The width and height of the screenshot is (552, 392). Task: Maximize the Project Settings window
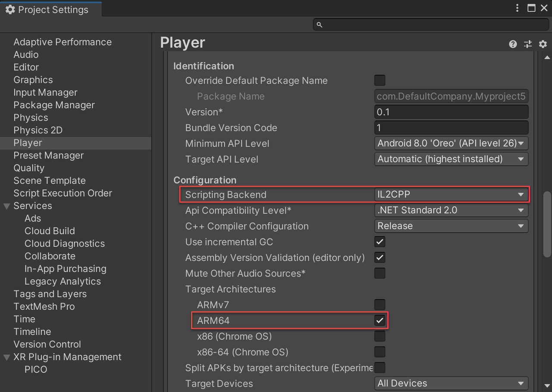point(531,8)
